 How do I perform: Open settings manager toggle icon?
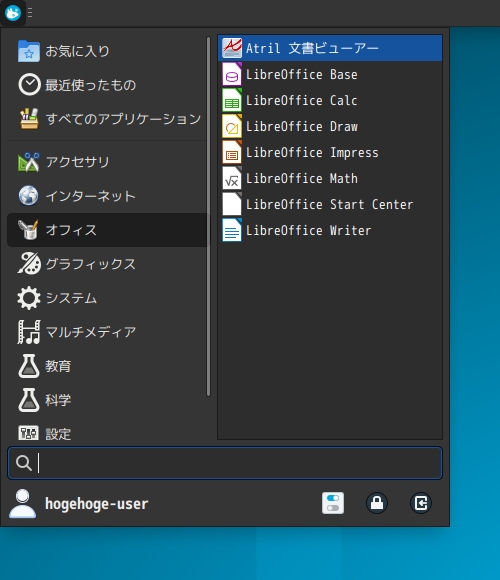pyautogui.click(x=333, y=503)
